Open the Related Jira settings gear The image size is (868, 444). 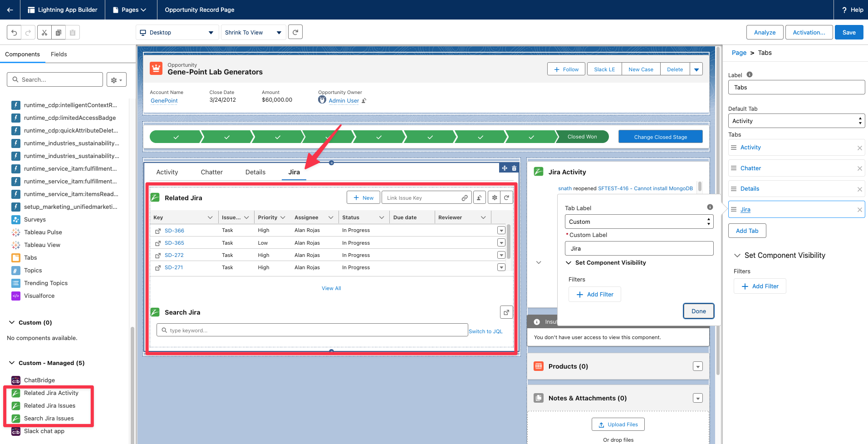pyautogui.click(x=495, y=198)
